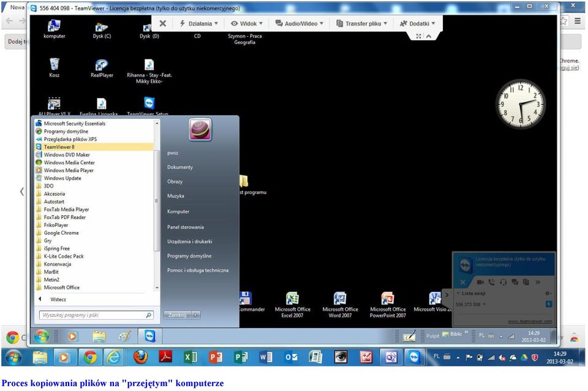Open the Widok dropdown menu
This screenshot has height=391, width=588.
click(247, 24)
